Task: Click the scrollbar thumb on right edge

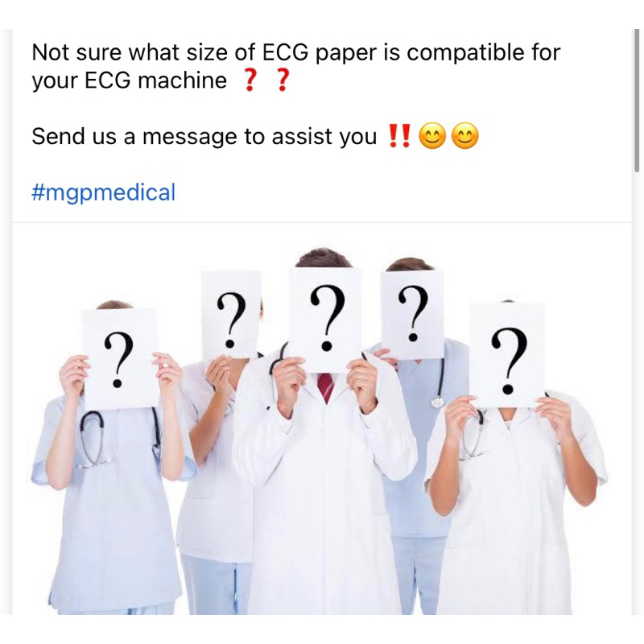Action: [636, 101]
